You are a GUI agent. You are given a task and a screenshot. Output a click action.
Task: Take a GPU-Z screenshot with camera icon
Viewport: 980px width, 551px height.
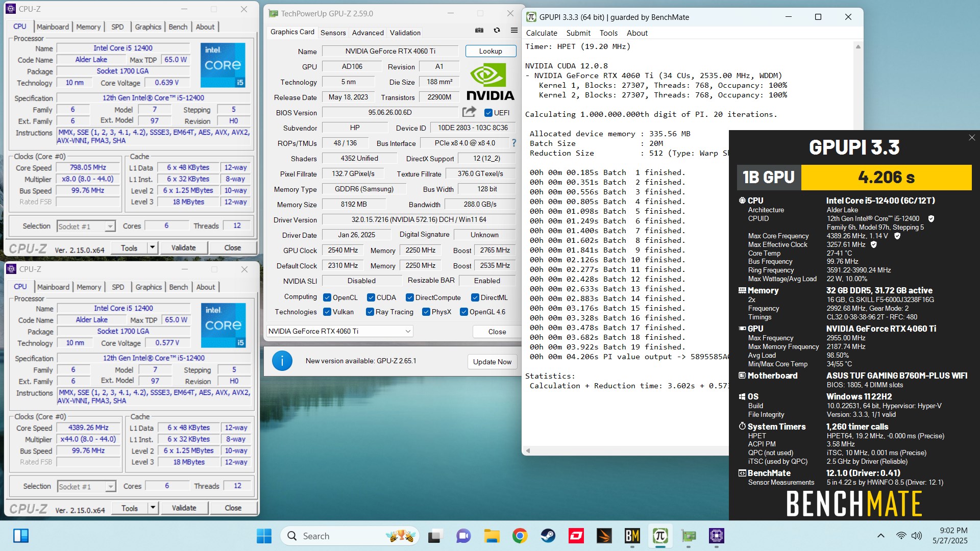coord(479,31)
